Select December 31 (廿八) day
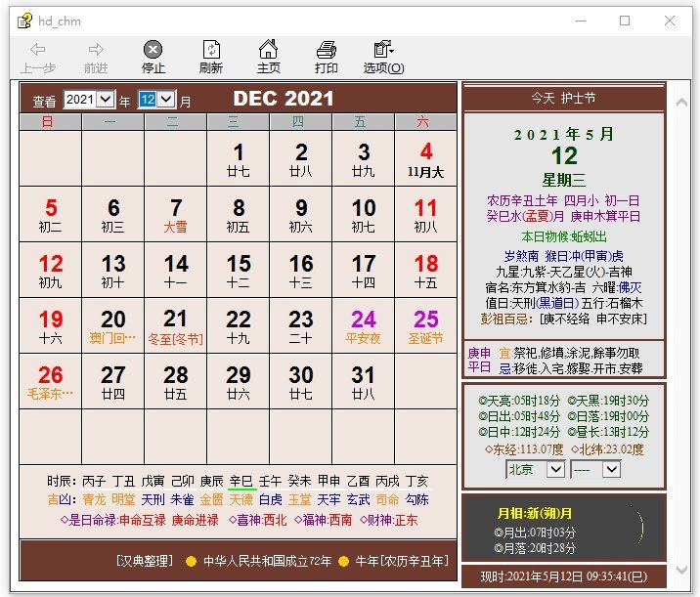 point(364,381)
